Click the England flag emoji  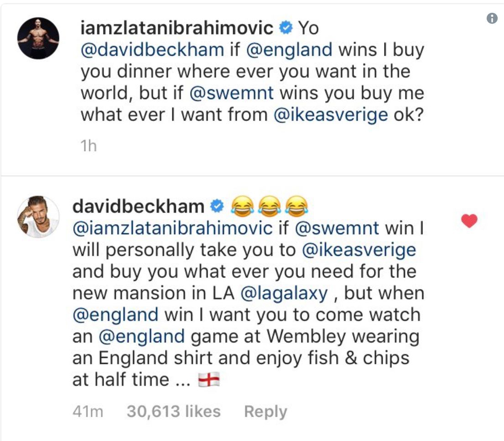pyautogui.click(x=209, y=380)
